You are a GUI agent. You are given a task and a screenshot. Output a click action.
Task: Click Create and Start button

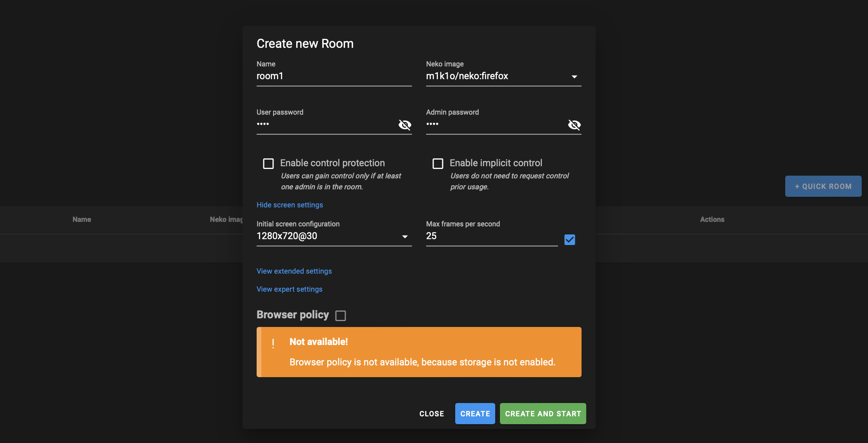pos(543,414)
